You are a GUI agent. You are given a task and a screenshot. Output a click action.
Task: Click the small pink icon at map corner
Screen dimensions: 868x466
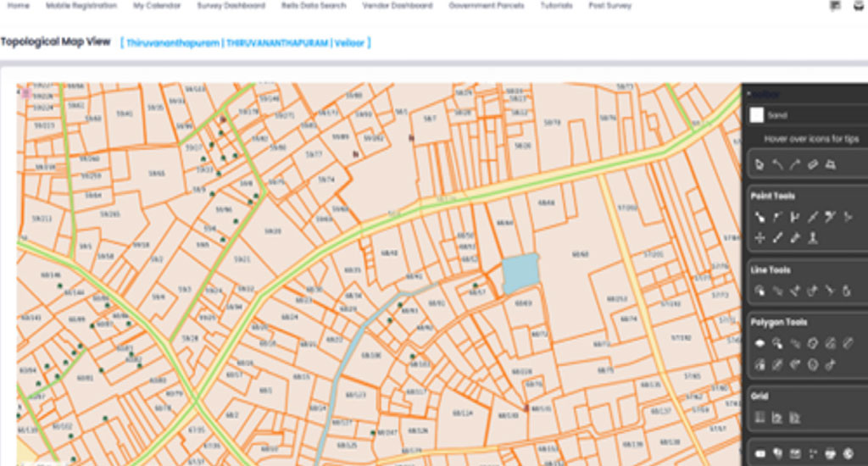click(x=25, y=93)
